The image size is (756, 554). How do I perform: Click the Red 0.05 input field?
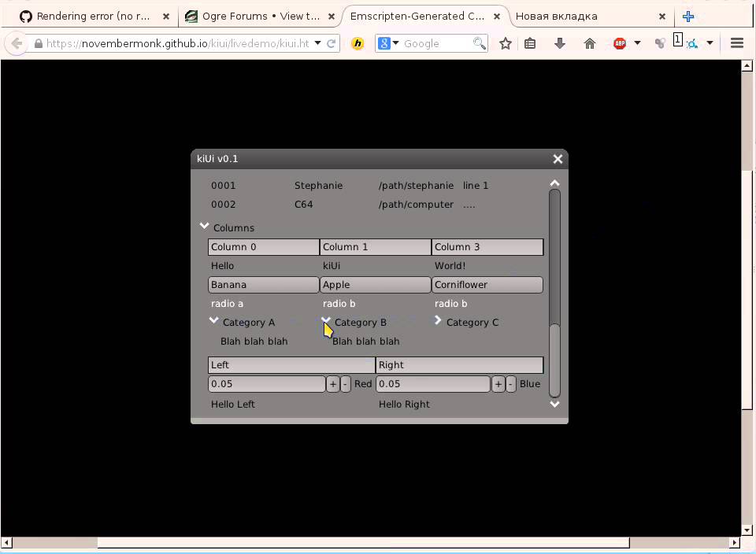click(267, 384)
